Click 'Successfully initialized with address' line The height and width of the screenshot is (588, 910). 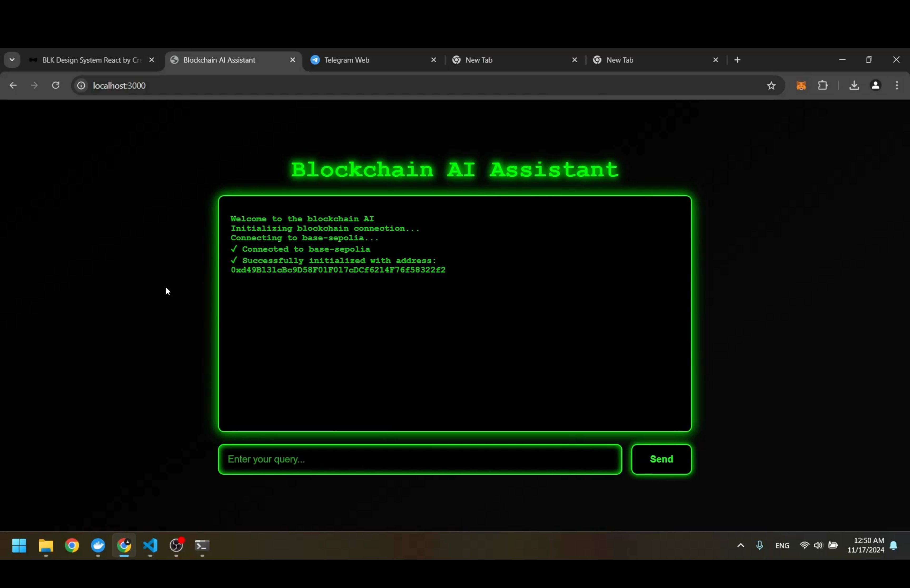[333, 260]
